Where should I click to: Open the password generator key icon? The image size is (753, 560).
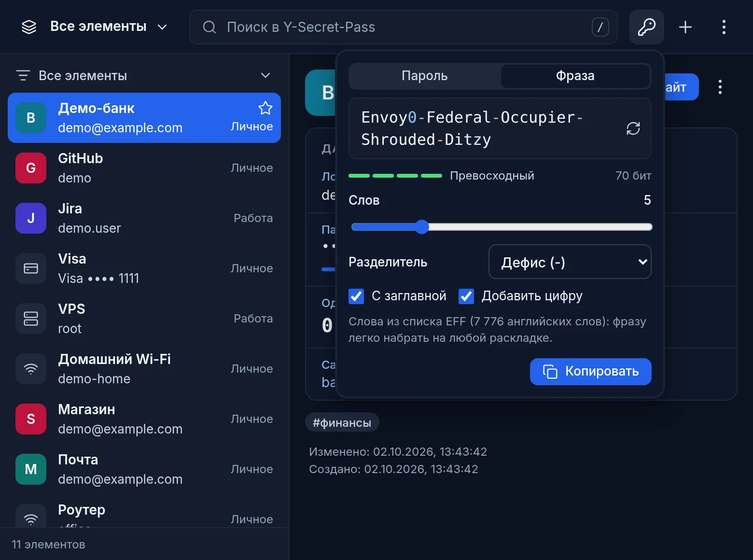[646, 27]
